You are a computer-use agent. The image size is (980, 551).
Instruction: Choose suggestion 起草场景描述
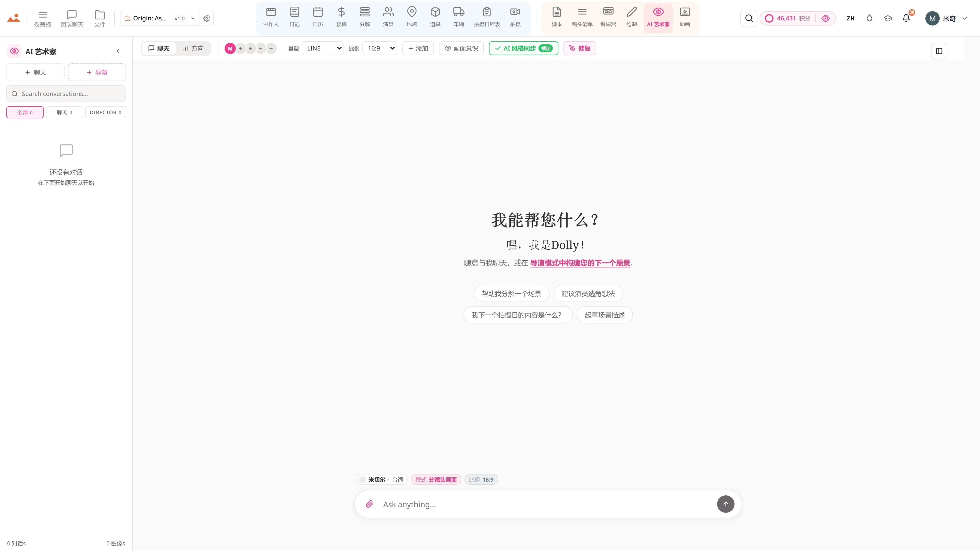605,315
